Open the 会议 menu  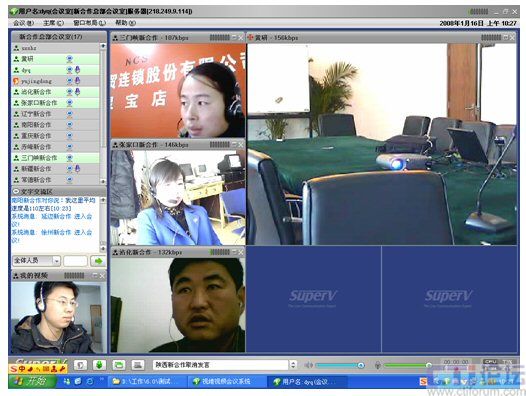pos(23,23)
